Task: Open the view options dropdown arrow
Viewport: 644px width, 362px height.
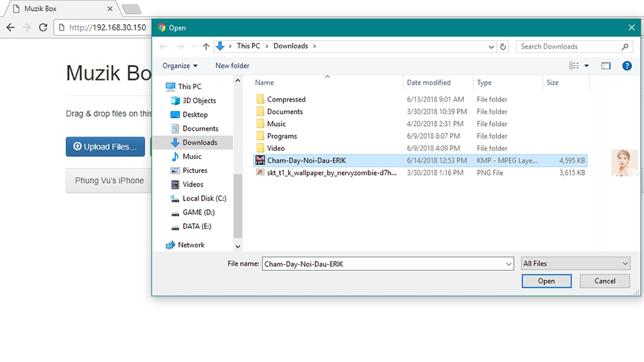Action: click(x=586, y=66)
